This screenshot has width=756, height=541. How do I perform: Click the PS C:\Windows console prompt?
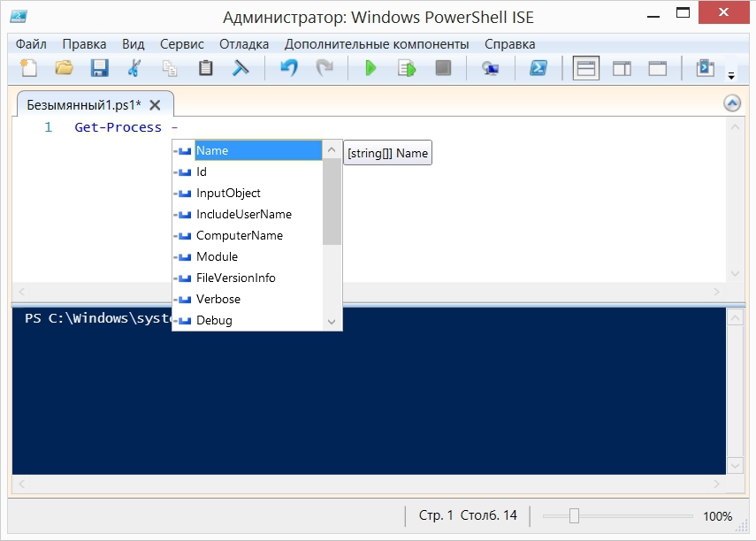click(99, 318)
